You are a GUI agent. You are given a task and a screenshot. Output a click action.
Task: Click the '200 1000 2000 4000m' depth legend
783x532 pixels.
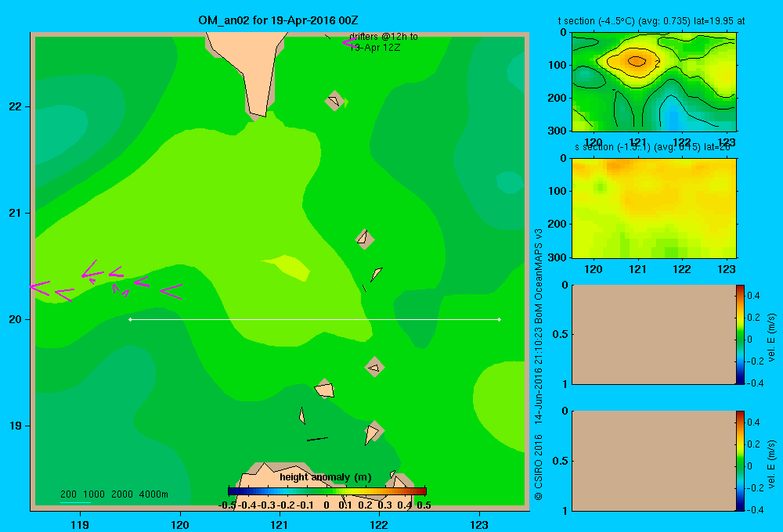coord(114,494)
